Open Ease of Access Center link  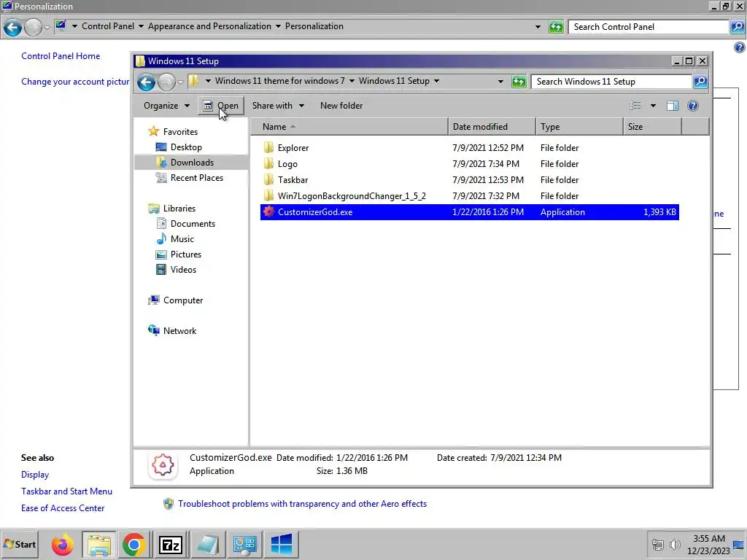63,508
